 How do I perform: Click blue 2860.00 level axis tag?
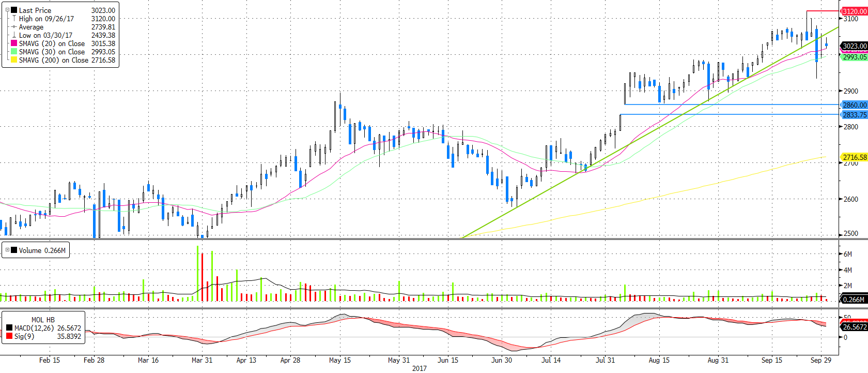(855, 105)
